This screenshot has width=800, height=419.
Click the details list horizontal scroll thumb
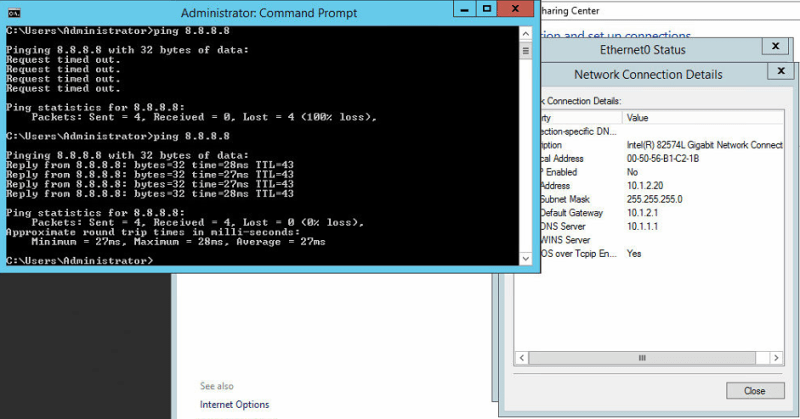[x=640, y=356]
